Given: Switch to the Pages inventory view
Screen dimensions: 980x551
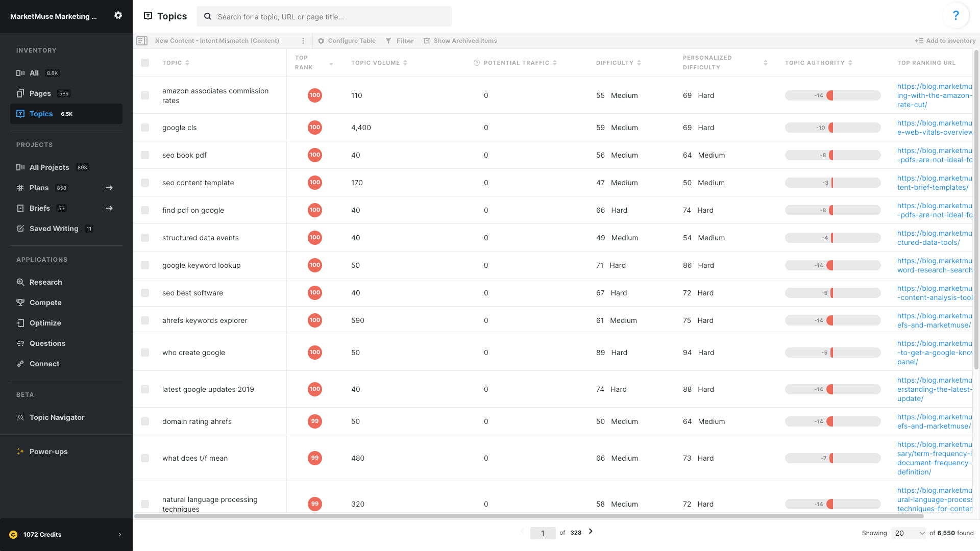Looking at the screenshot, I should coord(39,93).
